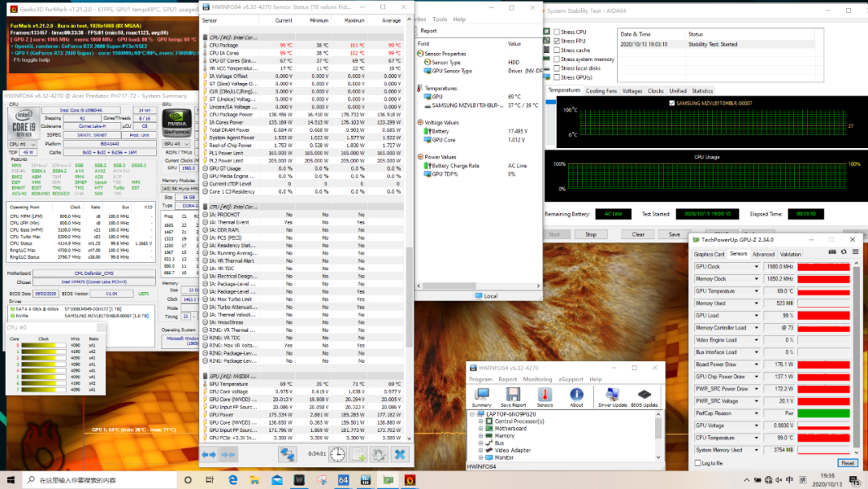Enable the Stress CPU checkbox

click(557, 32)
